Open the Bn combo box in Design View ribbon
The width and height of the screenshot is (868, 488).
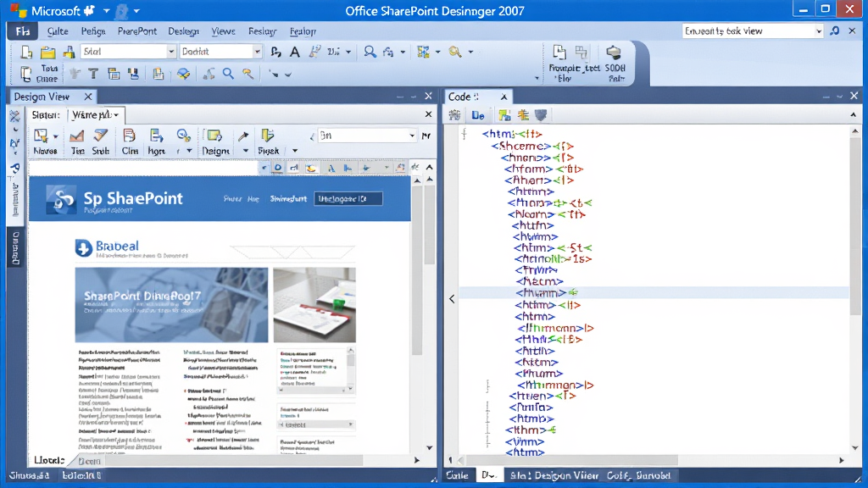click(367, 136)
